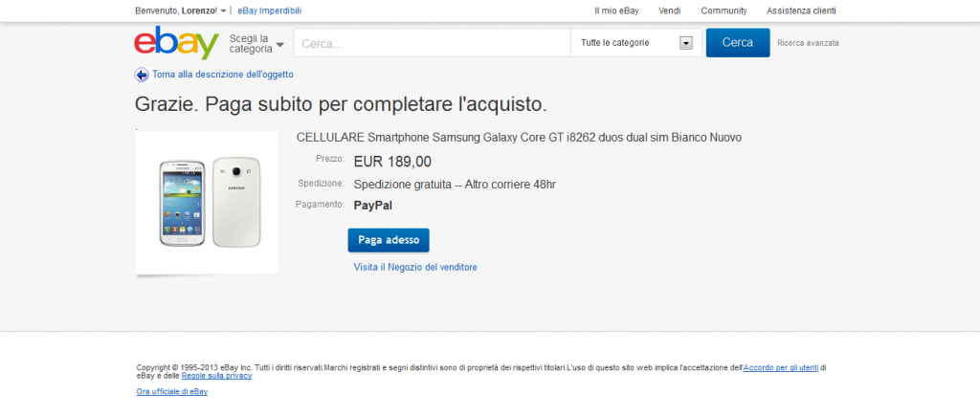The height and width of the screenshot is (416, 980).
Task: Click inside the Cerca search field
Action: (433, 43)
